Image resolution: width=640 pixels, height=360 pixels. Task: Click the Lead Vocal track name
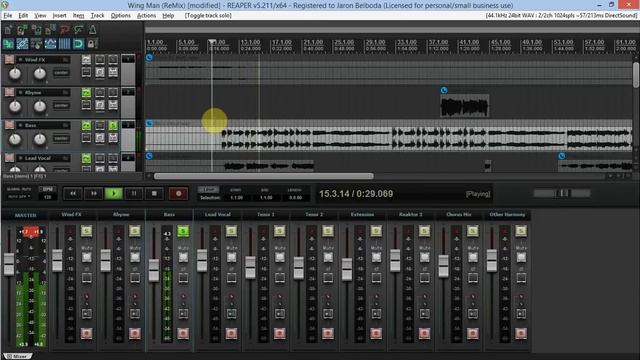[x=38, y=158]
